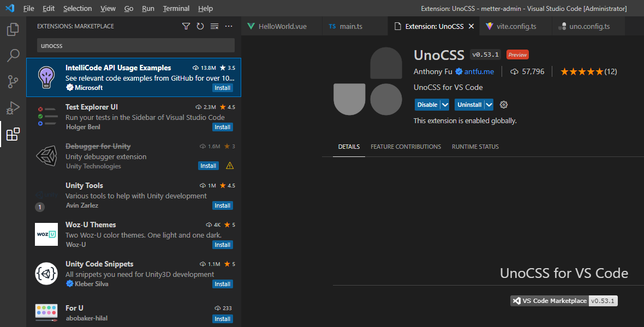Refresh the extensions marketplace list
Screen dimensions: 644x327
[200, 26]
